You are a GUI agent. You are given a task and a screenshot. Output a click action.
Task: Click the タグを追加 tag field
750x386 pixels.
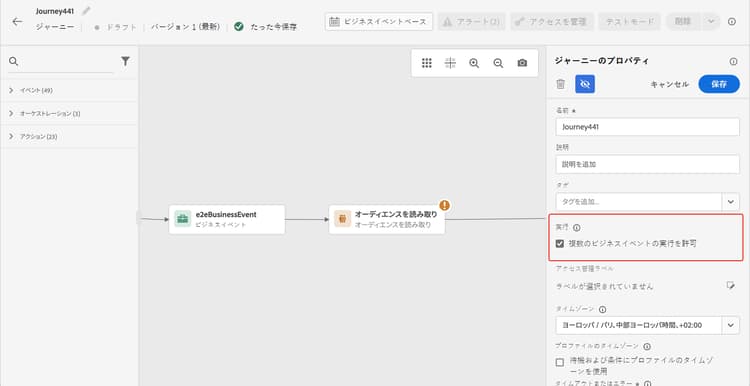639,202
